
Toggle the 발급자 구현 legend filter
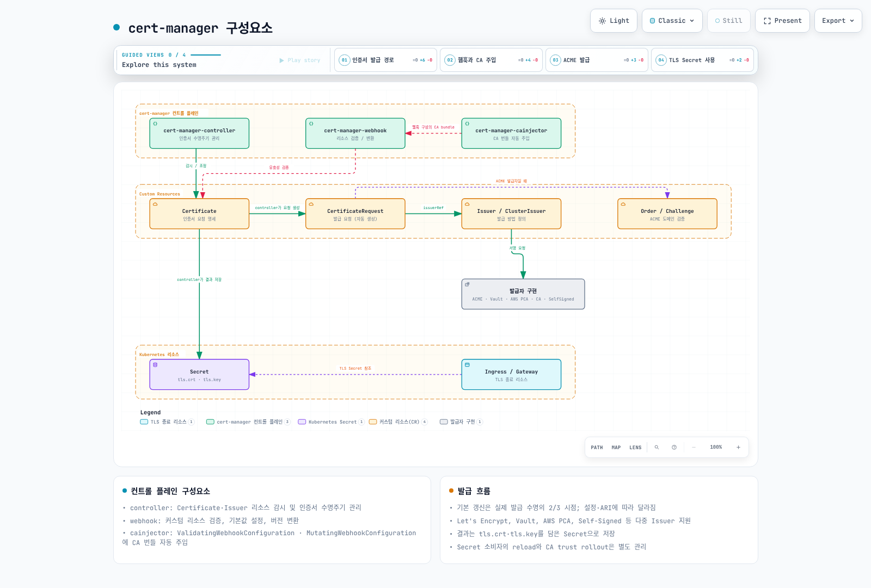[x=461, y=422]
